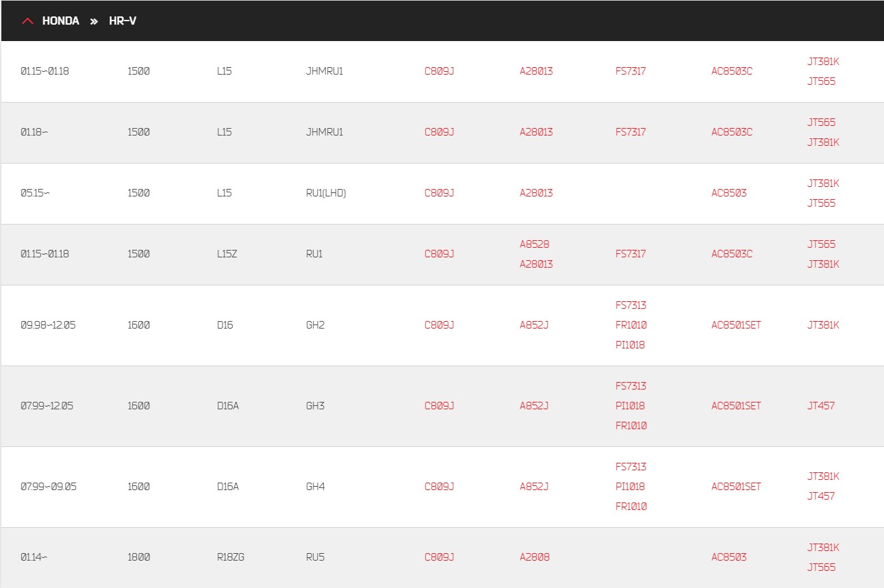884x588 pixels.
Task: Open FR1010 in the GH2 row
Action: coord(631,325)
